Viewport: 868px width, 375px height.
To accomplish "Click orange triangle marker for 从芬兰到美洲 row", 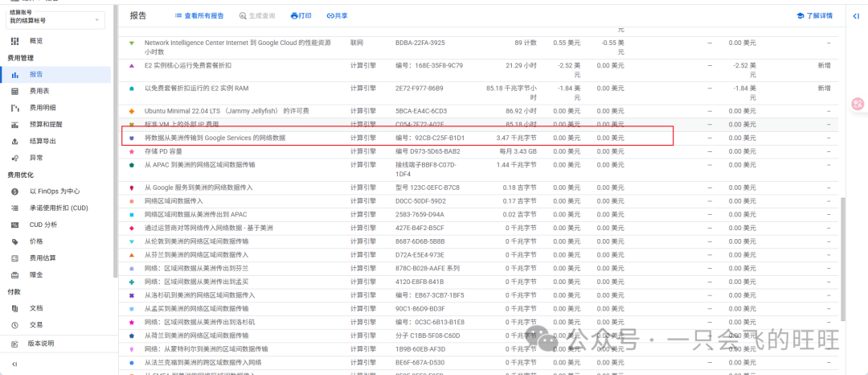I will 132,255.
